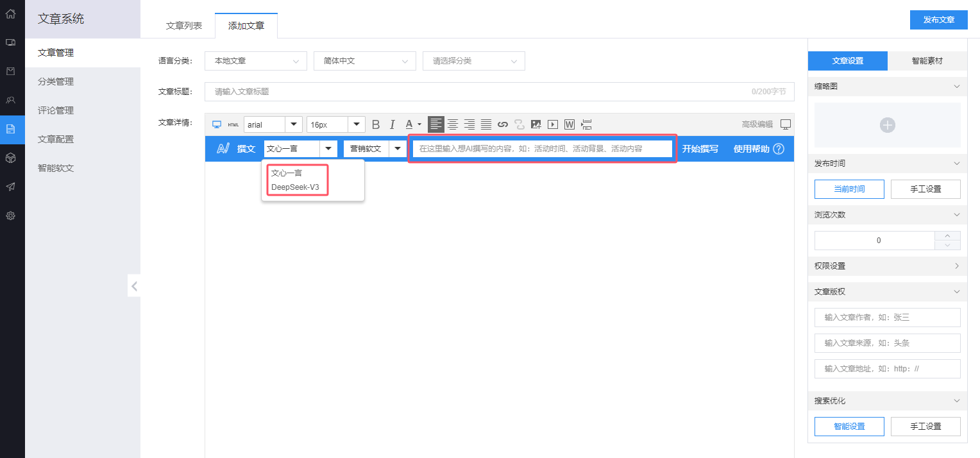The width and height of the screenshot is (980, 458).
Task: Select 手工设置 under 发布时间
Action: (x=925, y=189)
